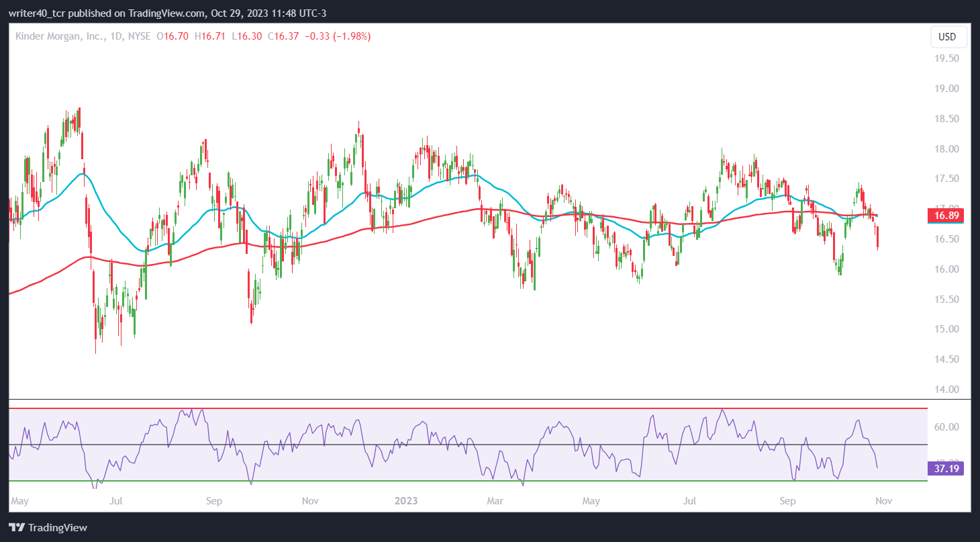Click the 60.00 RSI axis label
The image size is (980, 542).
click(946, 427)
